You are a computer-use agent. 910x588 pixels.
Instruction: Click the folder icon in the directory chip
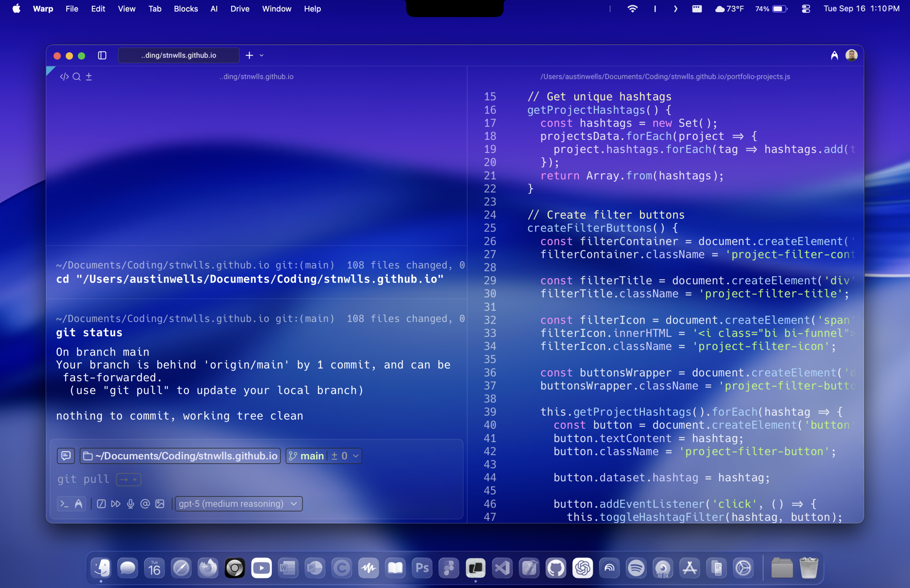point(88,455)
